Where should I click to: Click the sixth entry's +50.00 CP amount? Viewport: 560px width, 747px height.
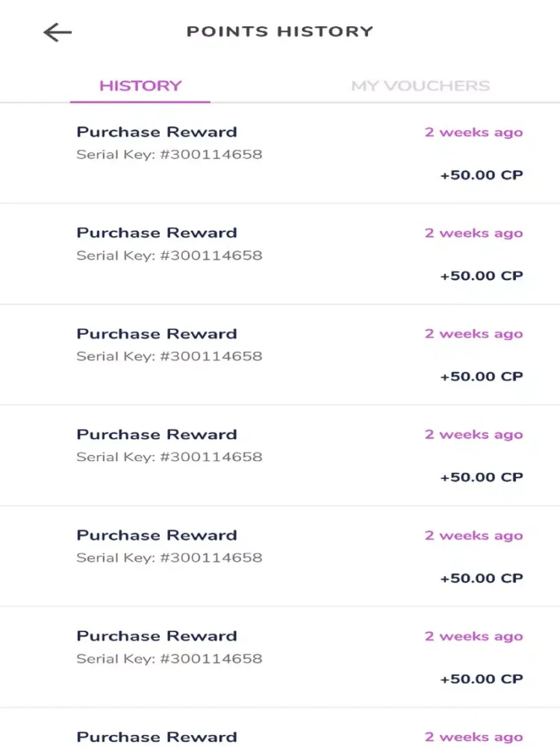[482, 679]
